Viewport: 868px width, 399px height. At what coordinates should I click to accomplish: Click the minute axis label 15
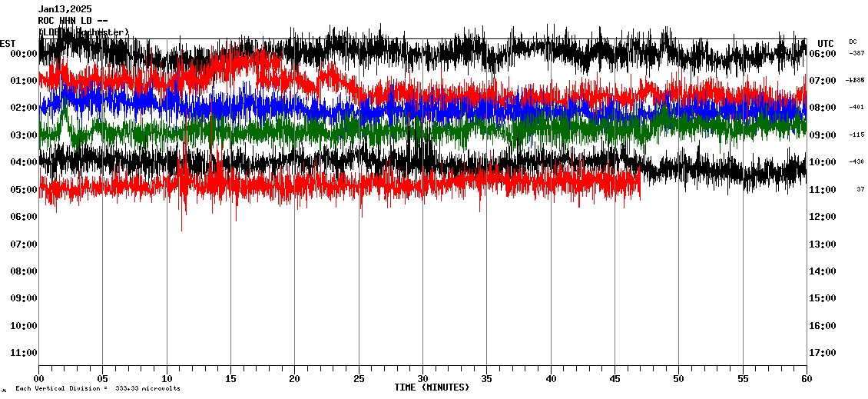[x=231, y=378]
